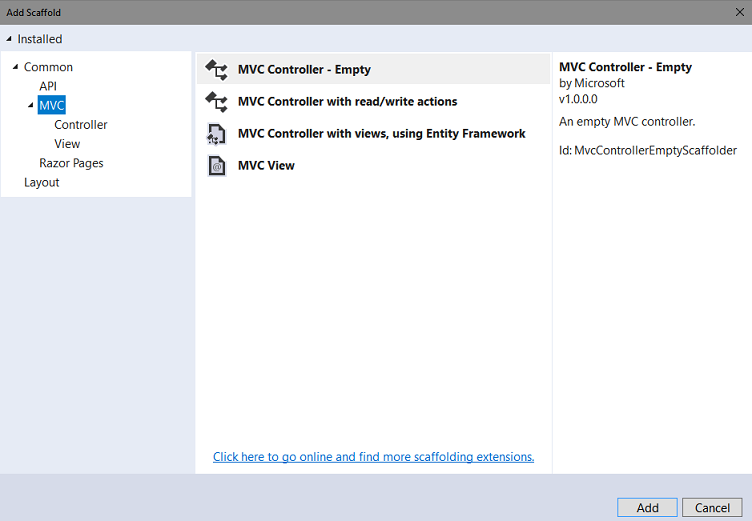Choose MVC Controller with read/write actions
This screenshot has height=521, width=752.
(373, 102)
